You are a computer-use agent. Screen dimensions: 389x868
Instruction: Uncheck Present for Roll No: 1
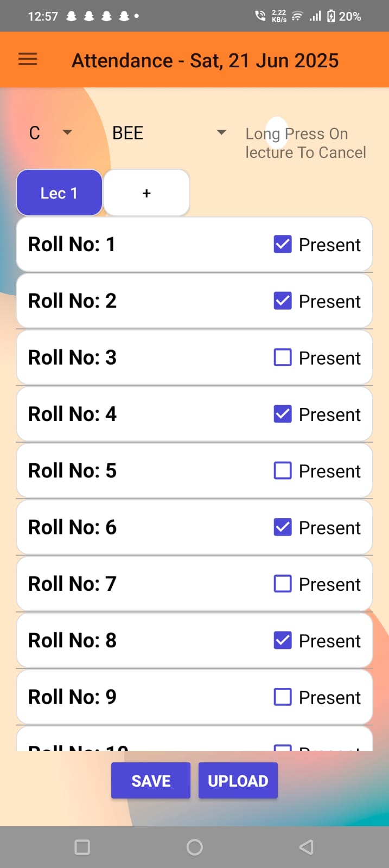(283, 244)
